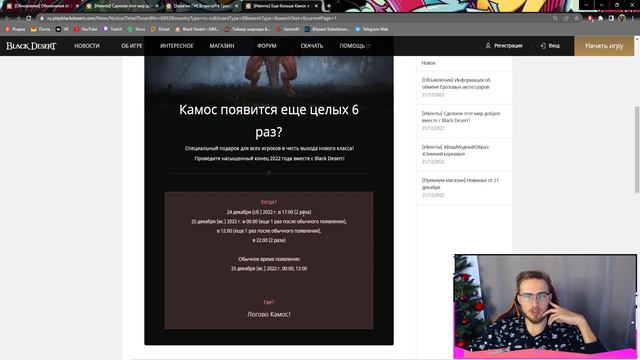640x360 pixels.
Task: Click the 'Новое' sidebar heading
Action: coord(428,63)
